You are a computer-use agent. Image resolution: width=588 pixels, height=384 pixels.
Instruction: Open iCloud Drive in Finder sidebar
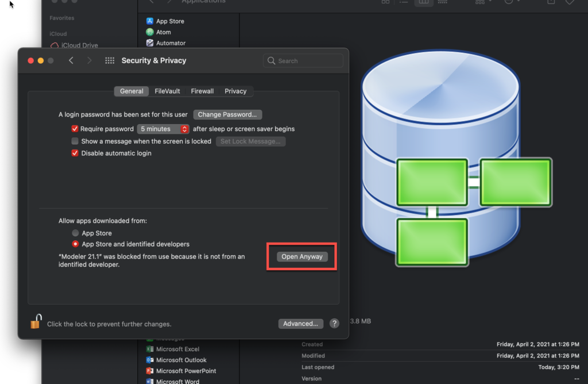74,45
